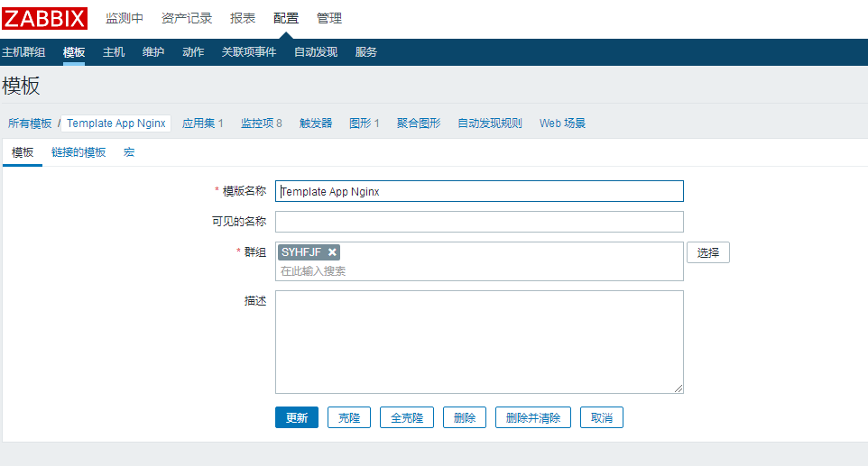Open the 管理 top menu

tap(328, 18)
